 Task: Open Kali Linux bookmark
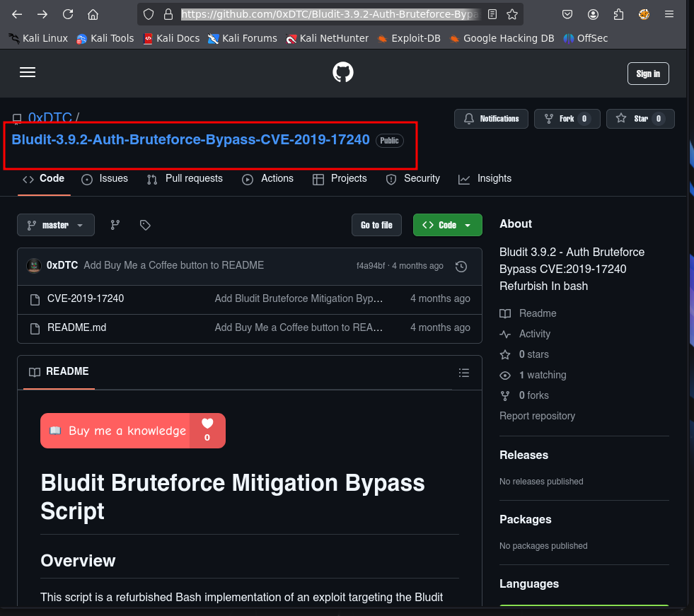tap(38, 38)
